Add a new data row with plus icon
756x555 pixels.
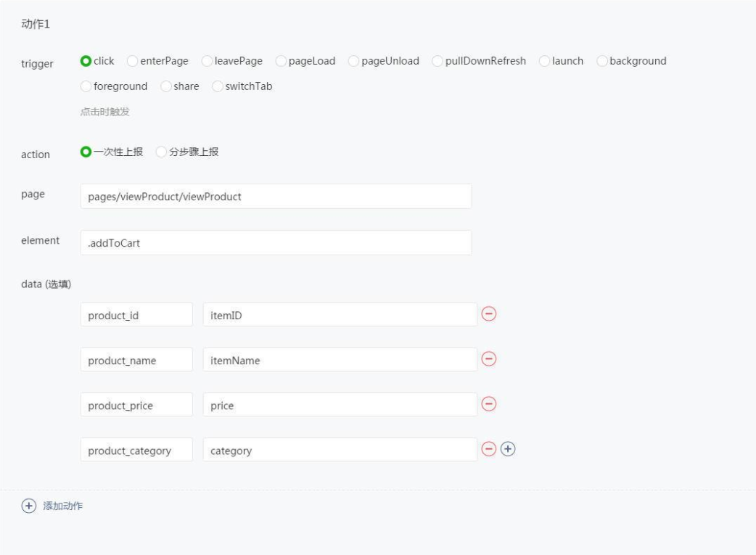(x=508, y=449)
